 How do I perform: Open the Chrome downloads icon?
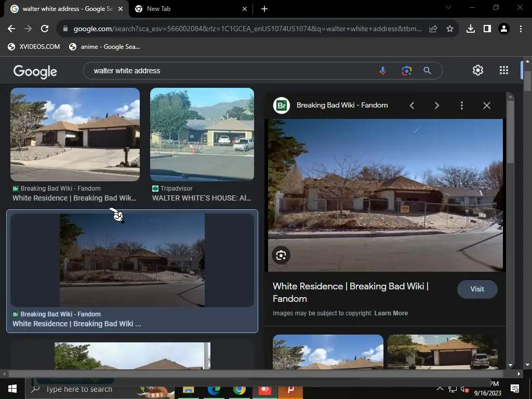click(x=471, y=29)
